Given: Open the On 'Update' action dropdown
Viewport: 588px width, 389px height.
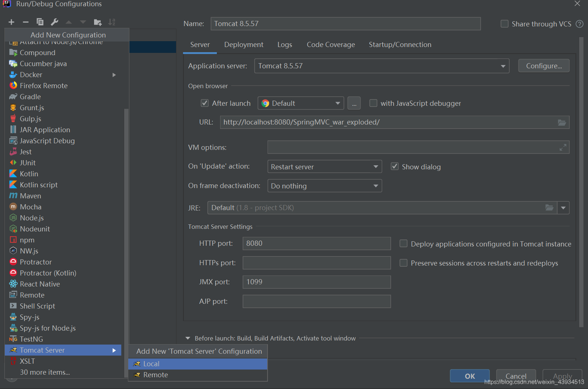Looking at the screenshot, I should (325, 166).
